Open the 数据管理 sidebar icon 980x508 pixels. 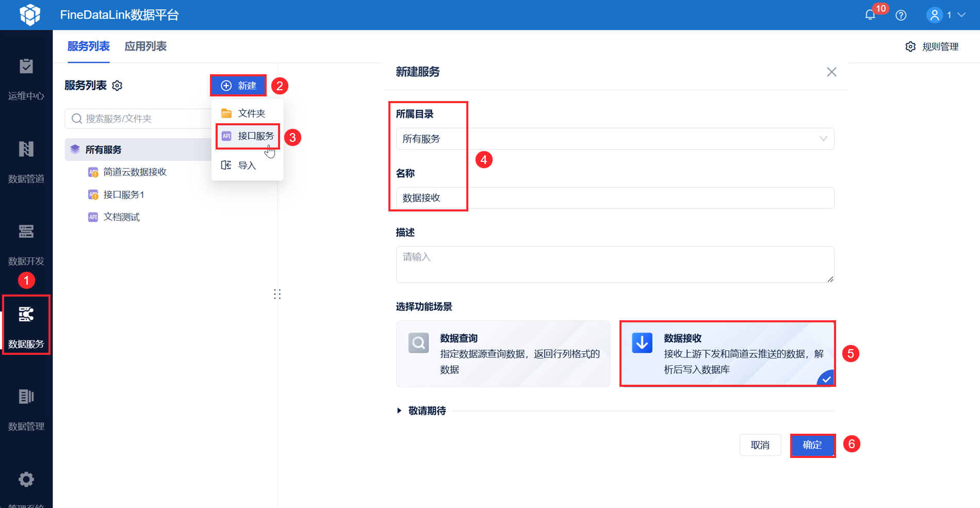click(x=26, y=397)
